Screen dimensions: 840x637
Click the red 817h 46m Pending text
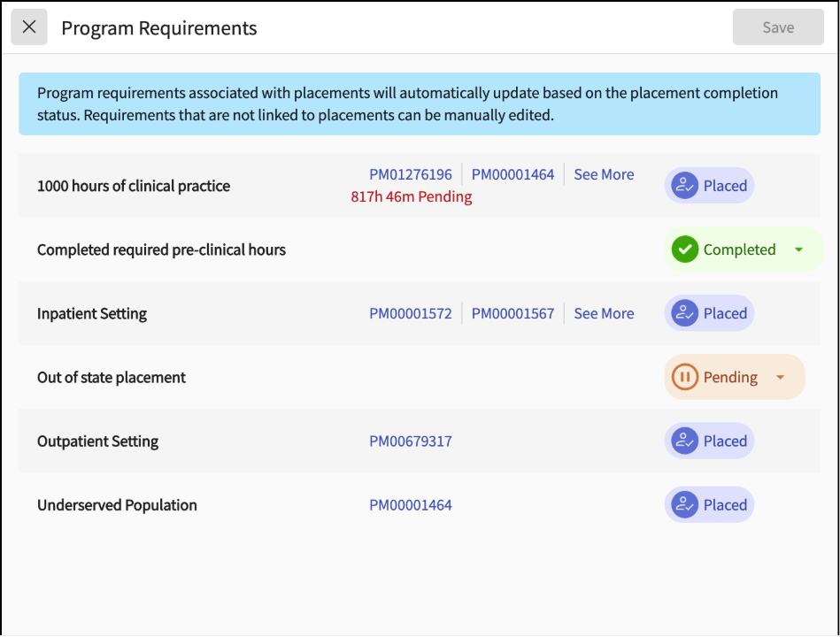[x=412, y=196]
